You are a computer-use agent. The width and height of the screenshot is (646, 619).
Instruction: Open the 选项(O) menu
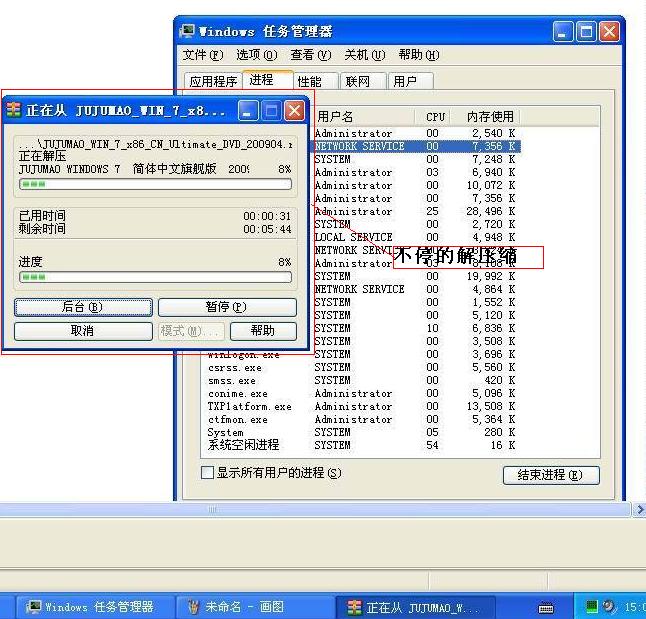257,55
